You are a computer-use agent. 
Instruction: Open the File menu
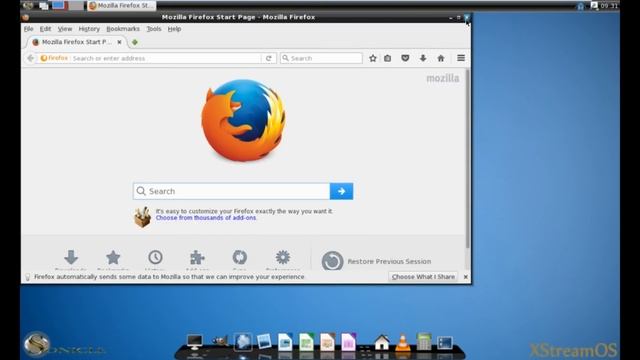pos(29,29)
